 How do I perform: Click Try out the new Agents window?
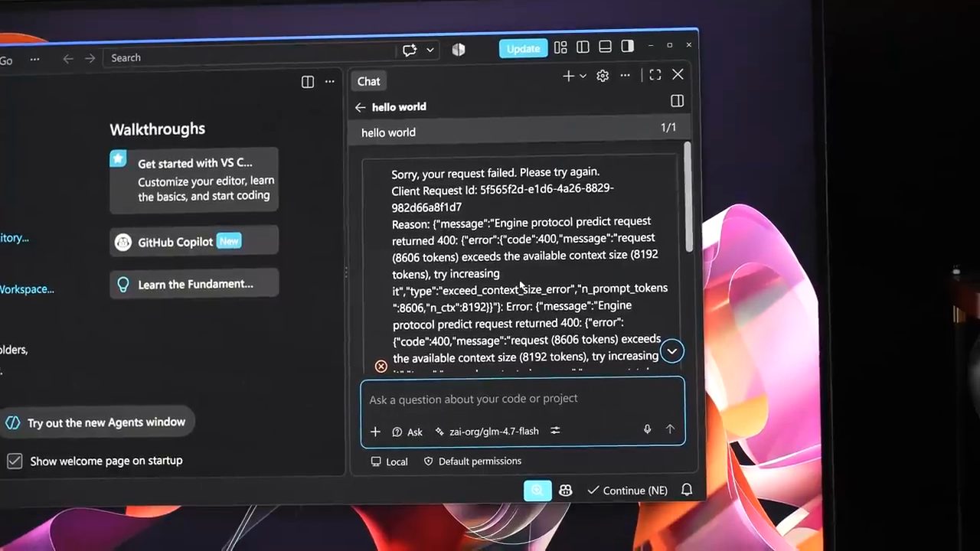click(x=96, y=422)
